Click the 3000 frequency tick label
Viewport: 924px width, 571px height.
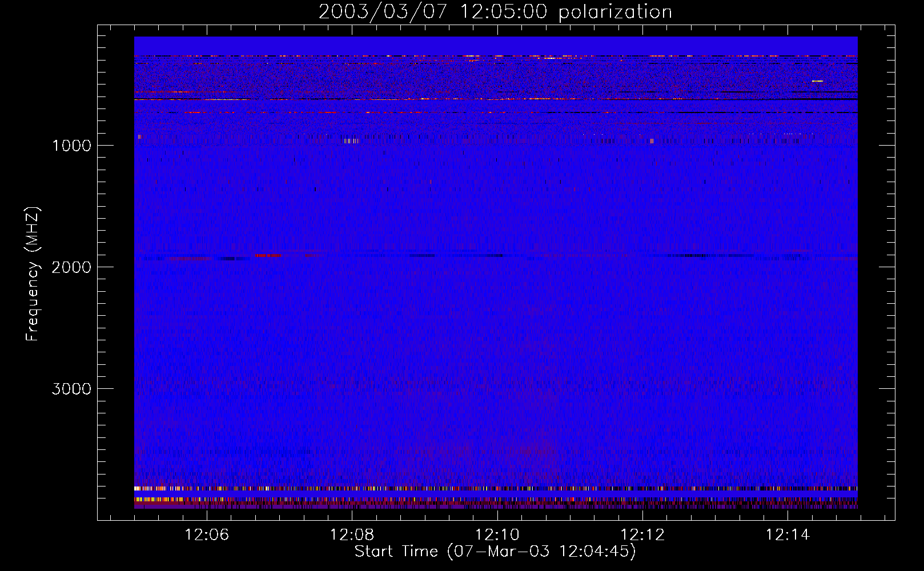click(x=71, y=389)
